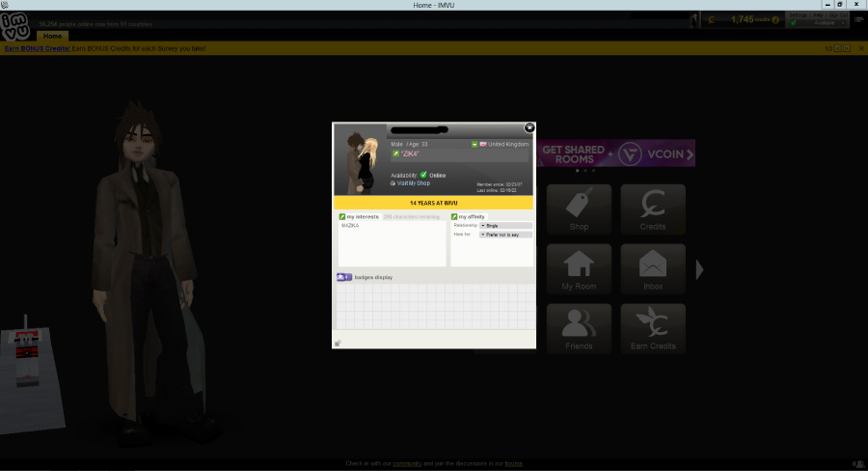The height and width of the screenshot is (471, 868).
Task: Click the credits currency symbol icon
Action: pos(712,20)
